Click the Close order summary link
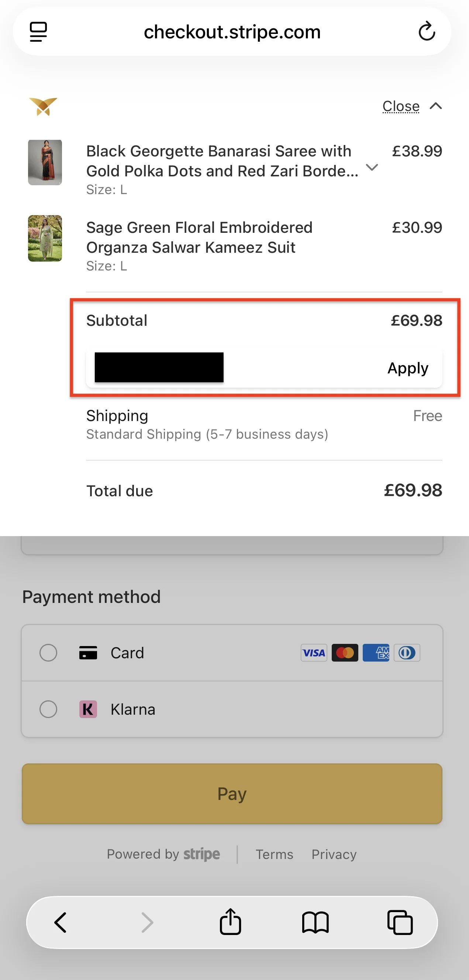The height and width of the screenshot is (980, 469). [401, 106]
